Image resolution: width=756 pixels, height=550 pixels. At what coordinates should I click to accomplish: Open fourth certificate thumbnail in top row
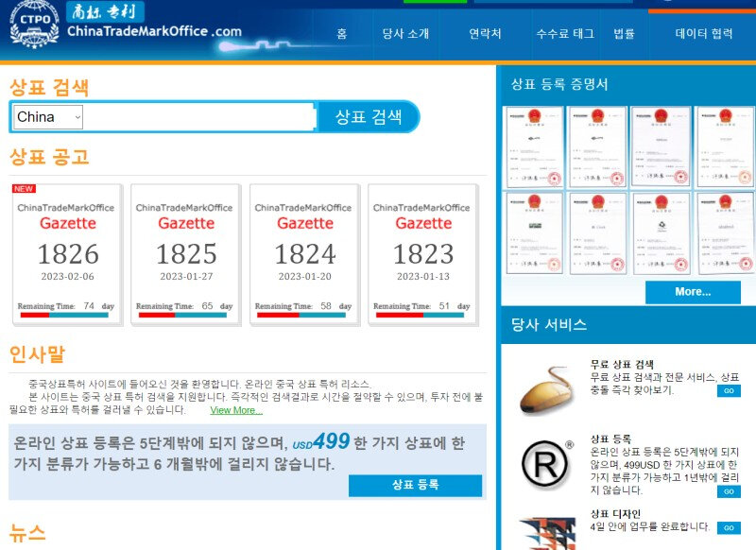tap(725, 146)
